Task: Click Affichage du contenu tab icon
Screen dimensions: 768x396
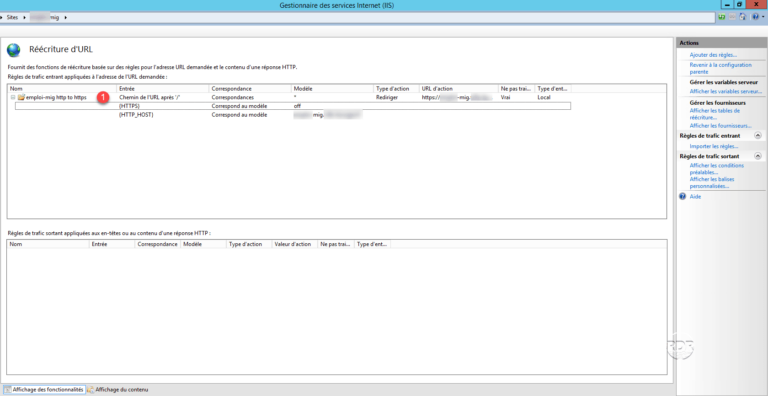Action: (x=91, y=390)
